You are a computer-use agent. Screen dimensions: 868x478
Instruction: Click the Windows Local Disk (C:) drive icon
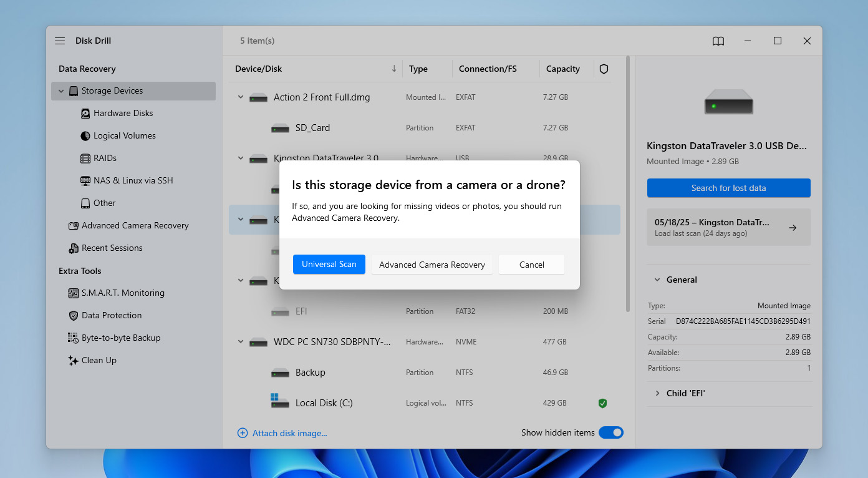tap(280, 401)
